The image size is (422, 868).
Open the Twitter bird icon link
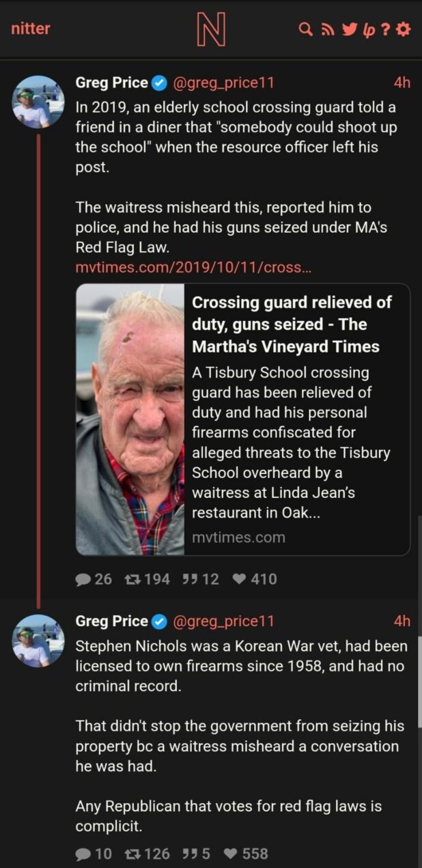point(347,29)
